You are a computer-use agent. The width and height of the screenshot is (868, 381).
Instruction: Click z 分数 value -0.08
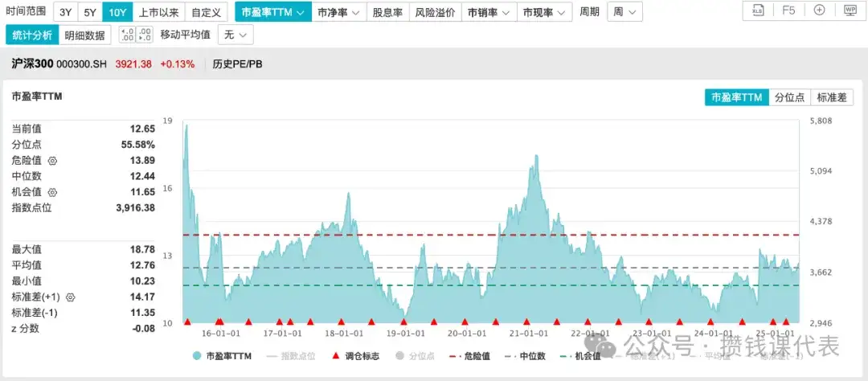tap(144, 329)
